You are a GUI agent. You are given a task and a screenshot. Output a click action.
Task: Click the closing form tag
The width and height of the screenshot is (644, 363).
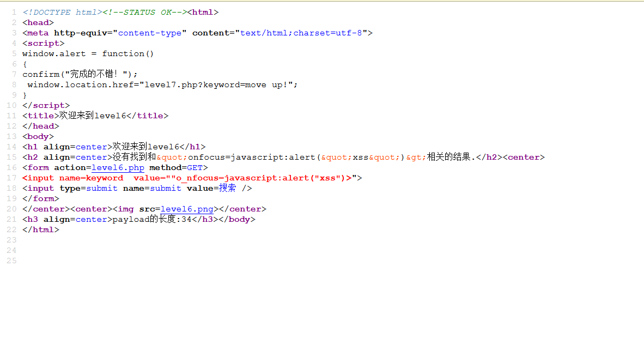[x=41, y=198]
